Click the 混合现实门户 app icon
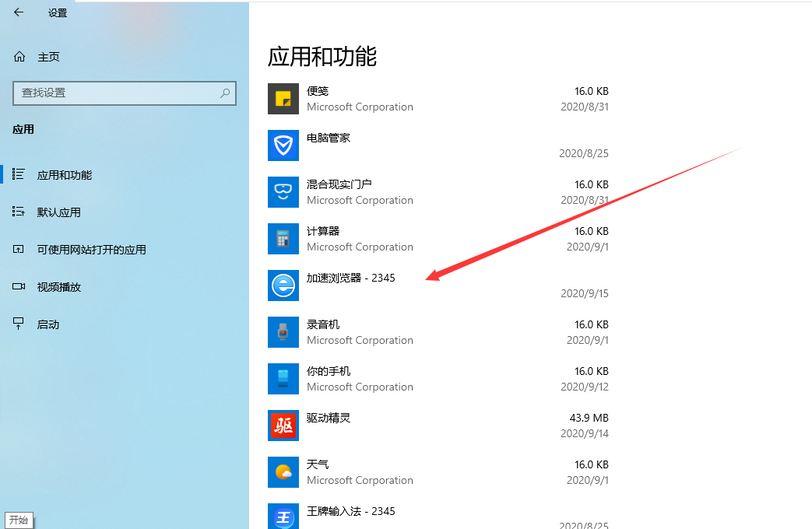Viewport: 812px width, 529px height. click(x=283, y=192)
